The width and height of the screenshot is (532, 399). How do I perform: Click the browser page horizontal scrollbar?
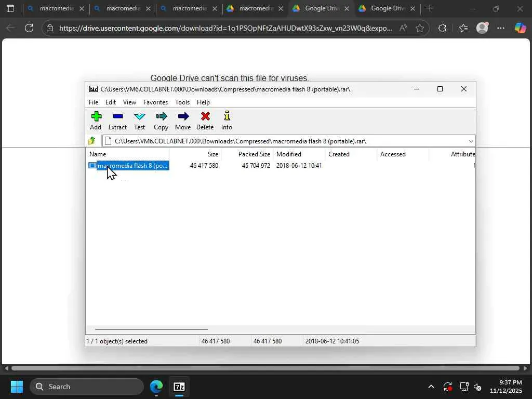coord(265,368)
